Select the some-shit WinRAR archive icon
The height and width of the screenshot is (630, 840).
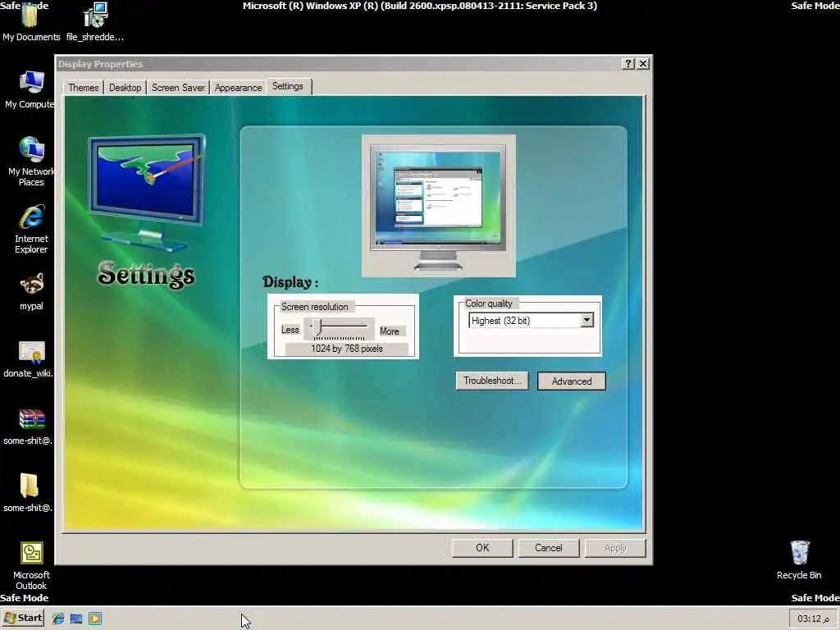tap(30, 427)
